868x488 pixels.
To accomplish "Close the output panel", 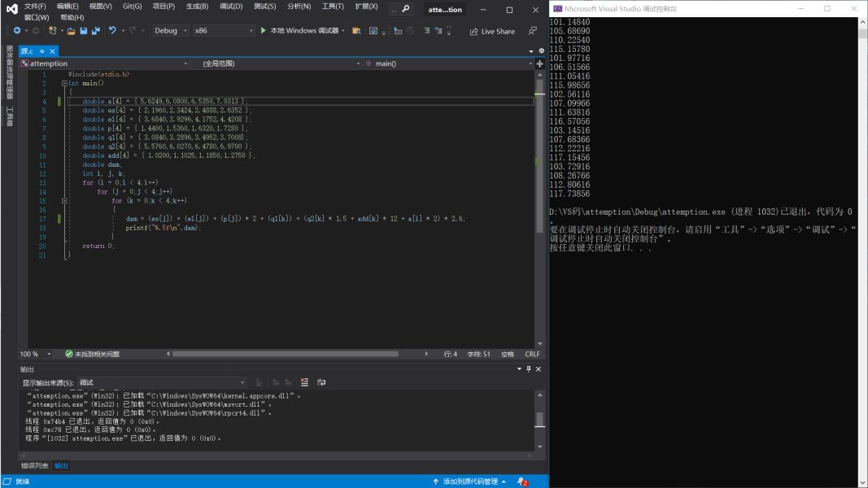I will coord(539,369).
